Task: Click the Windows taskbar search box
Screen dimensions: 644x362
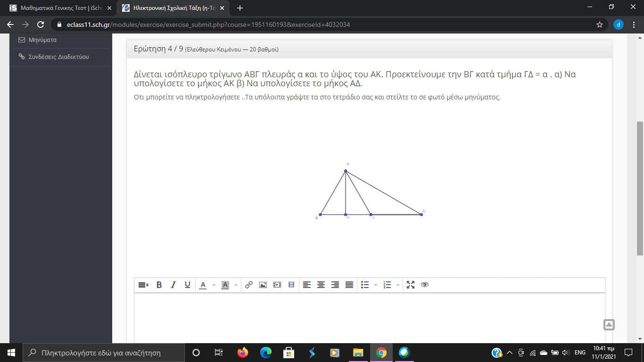Action: click(x=104, y=353)
